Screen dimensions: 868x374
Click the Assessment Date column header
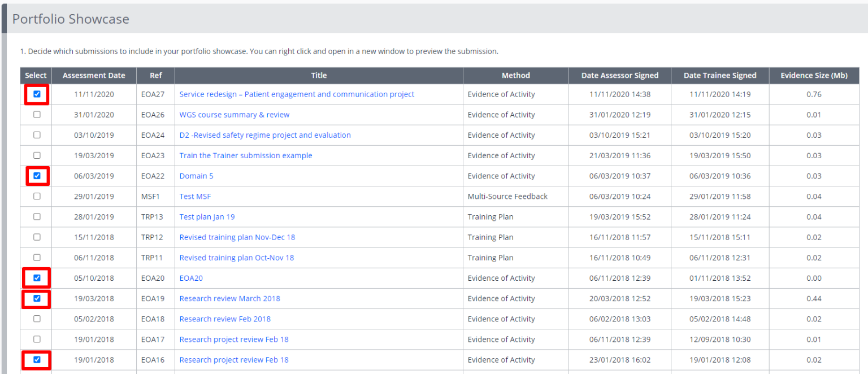[x=94, y=75]
